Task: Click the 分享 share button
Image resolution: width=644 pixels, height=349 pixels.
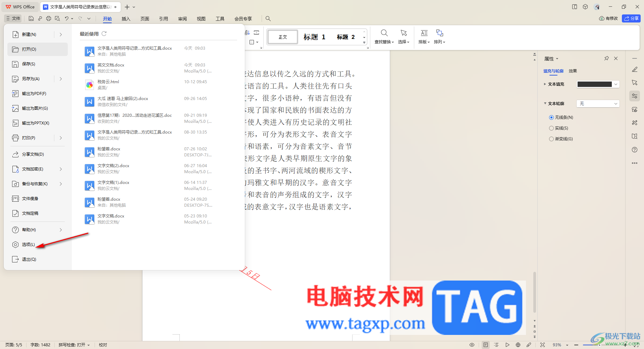Action: tap(631, 18)
